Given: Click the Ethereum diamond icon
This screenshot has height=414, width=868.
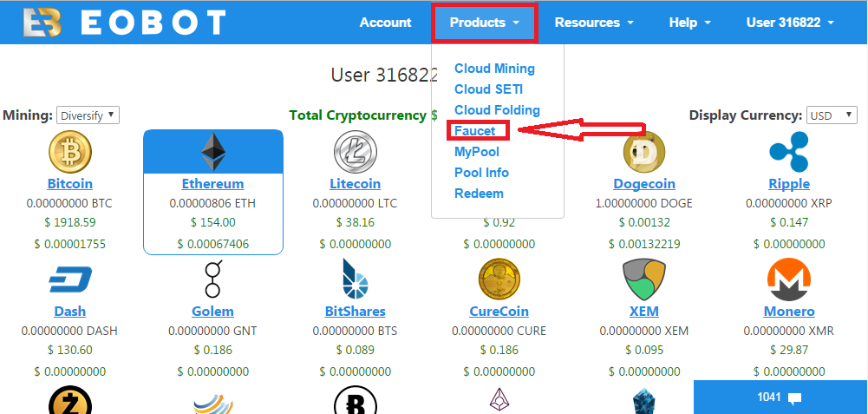Looking at the screenshot, I should tap(213, 151).
